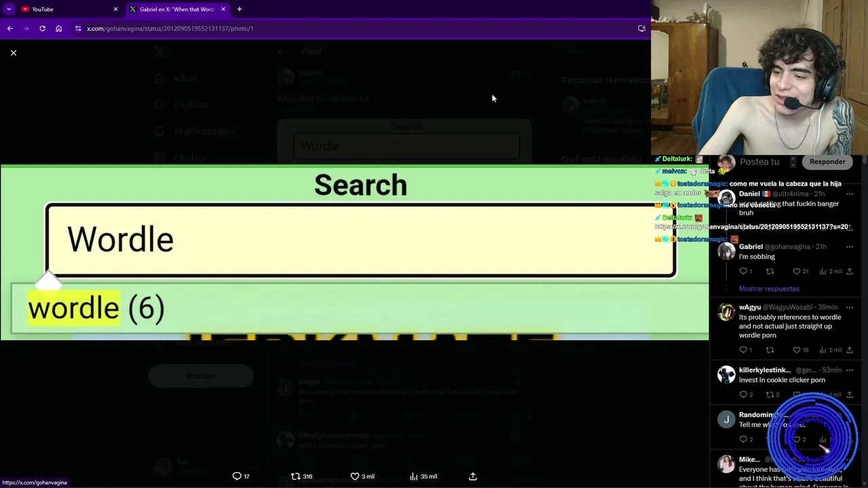Click the Responder button
The width and height of the screenshot is (868, 488).
pos(827,162)
